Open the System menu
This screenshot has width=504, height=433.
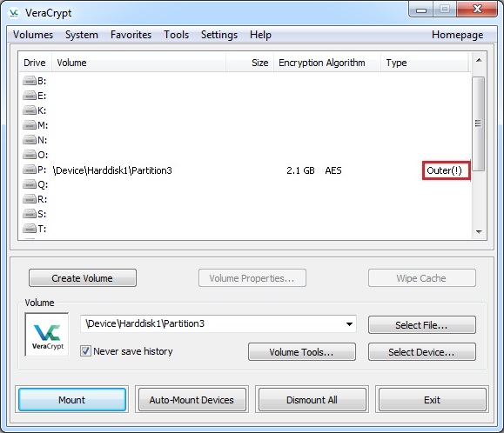[x=82, y=35]
